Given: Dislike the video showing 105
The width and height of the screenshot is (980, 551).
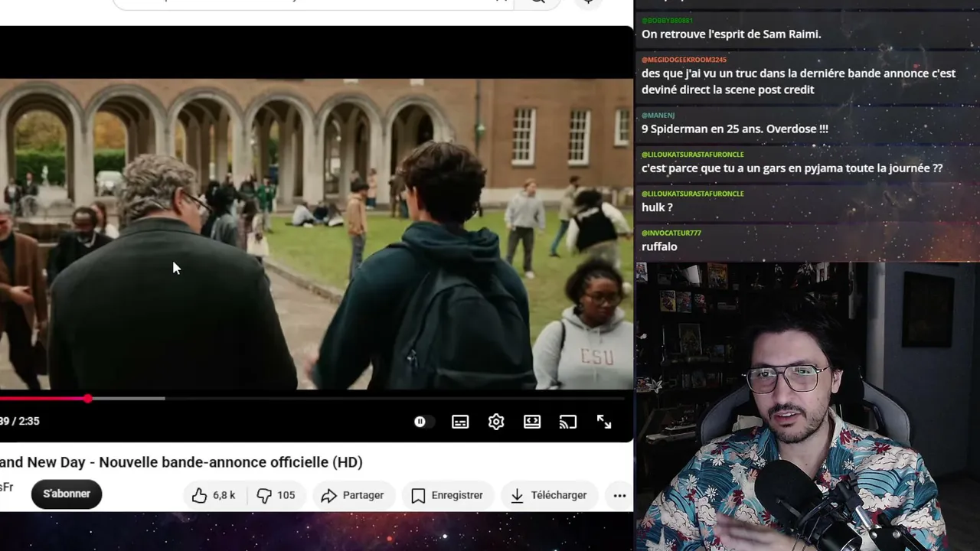Looking at the screenshot, I should click(x=276, y=495).
